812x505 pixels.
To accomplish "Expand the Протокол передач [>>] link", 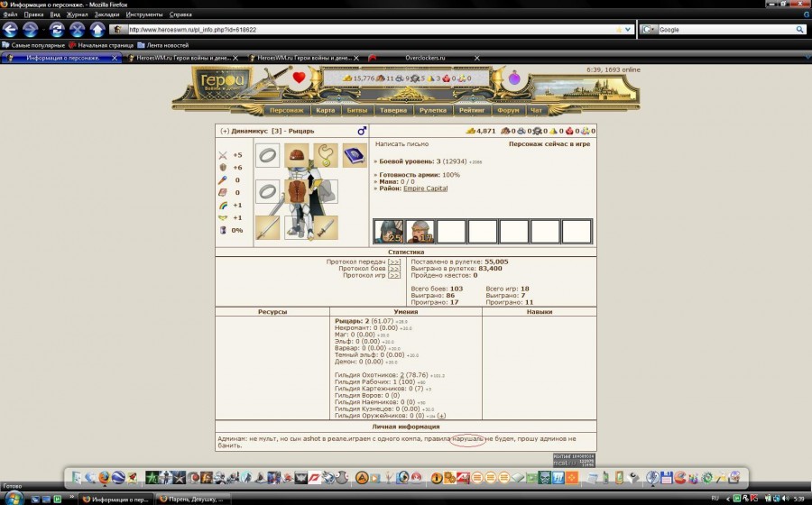I will (x=394, y=262).
